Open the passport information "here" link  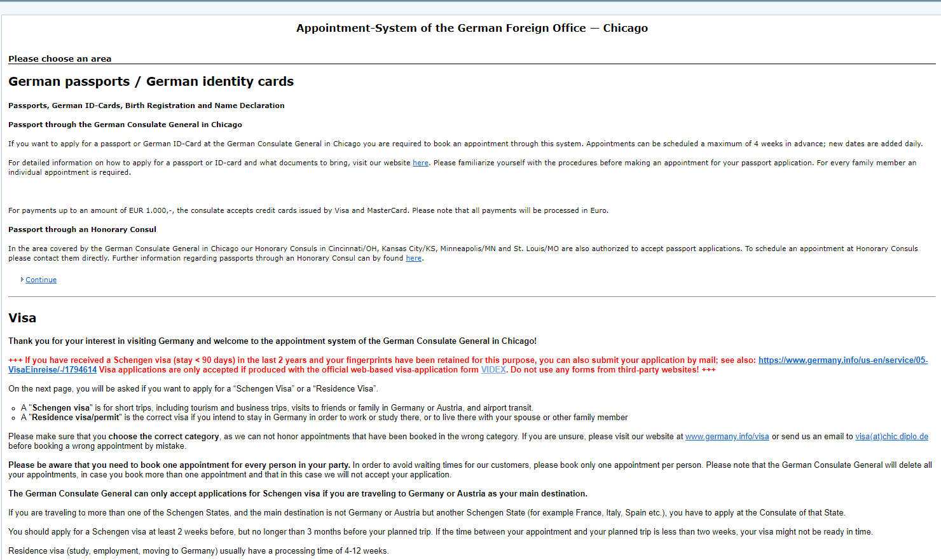point(420,162)
